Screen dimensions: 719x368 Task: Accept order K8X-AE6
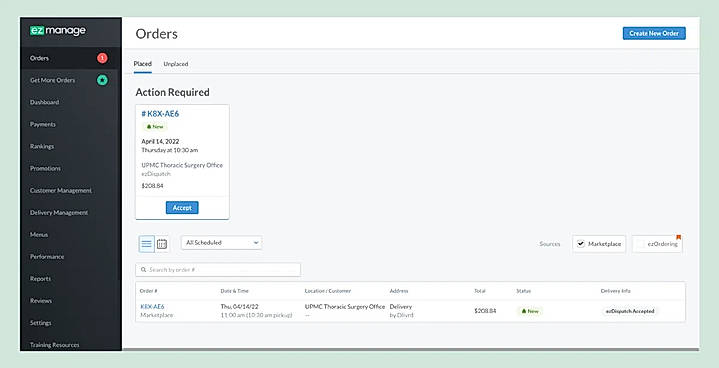182,208
